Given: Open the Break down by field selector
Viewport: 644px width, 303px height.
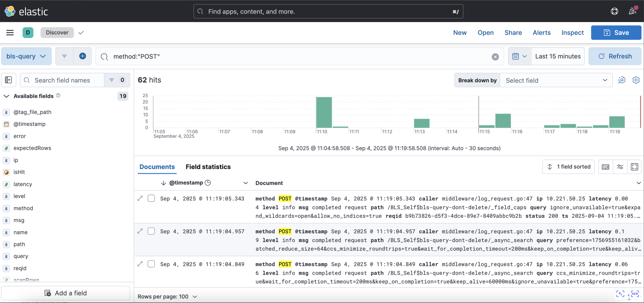Looking at the screenshot, I should tap(556, 80).
